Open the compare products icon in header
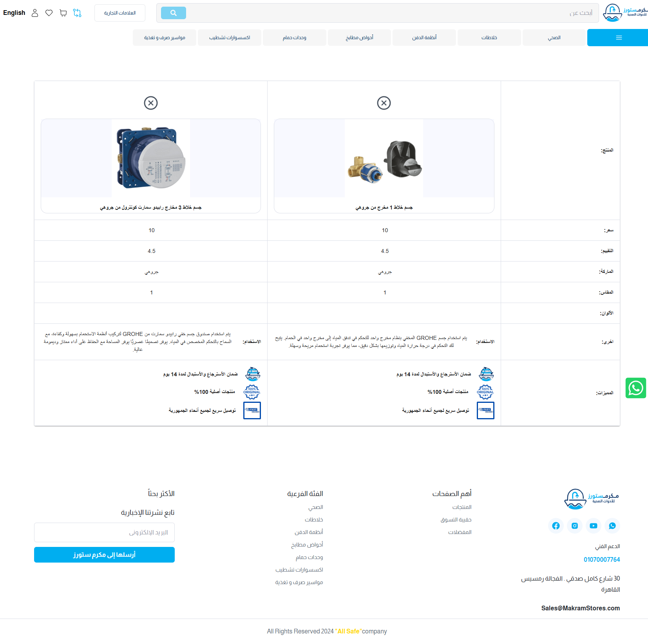The width and height of the screenshot is (648, 644). click(x=77, y=13)
